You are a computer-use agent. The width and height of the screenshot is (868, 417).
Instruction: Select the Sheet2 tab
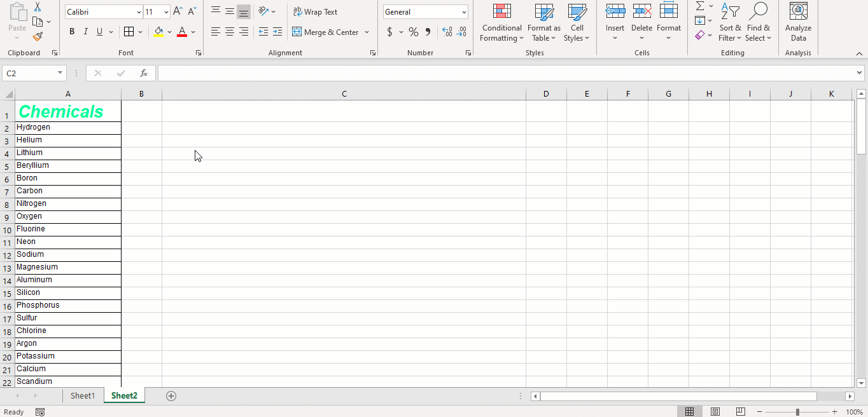pyautogui.click(x=124, y=395)
